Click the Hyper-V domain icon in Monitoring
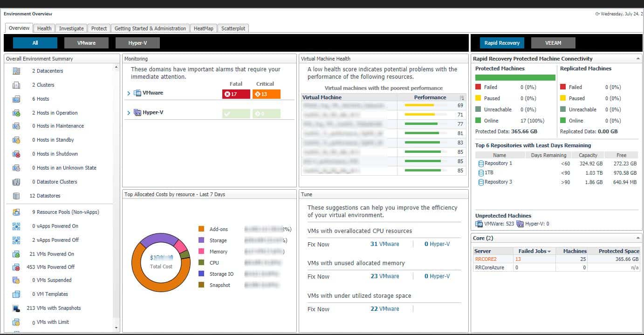The height and width of the screenshot is (335, 644). click(x=137, y=113)
